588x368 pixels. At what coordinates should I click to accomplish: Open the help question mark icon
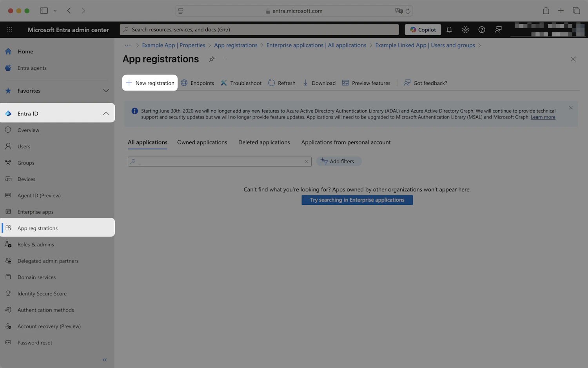(482, 29)
